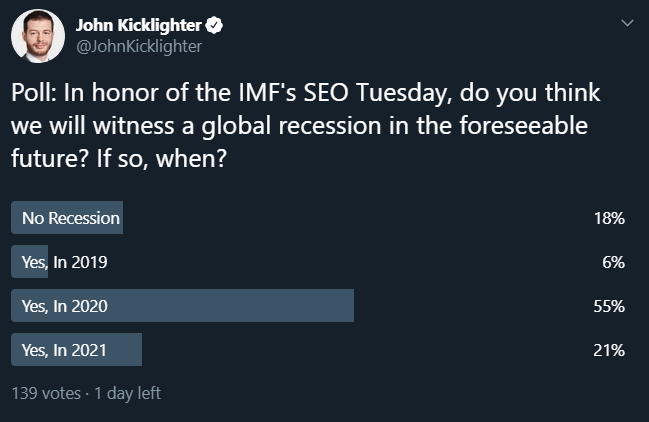Click the 18% result for No Recession
The height and width of the screenshot is (422, 649).
(609, 218)
